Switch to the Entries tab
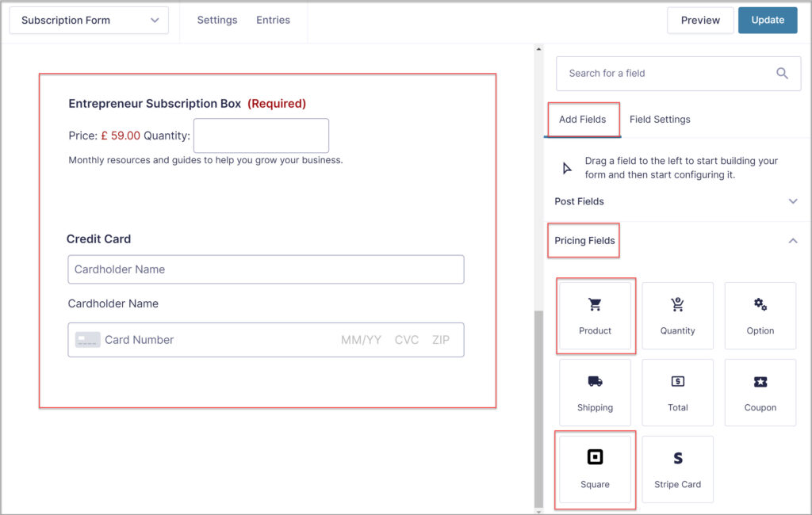The height and width of the screenshot is (515, 812). tap(273, 20)
